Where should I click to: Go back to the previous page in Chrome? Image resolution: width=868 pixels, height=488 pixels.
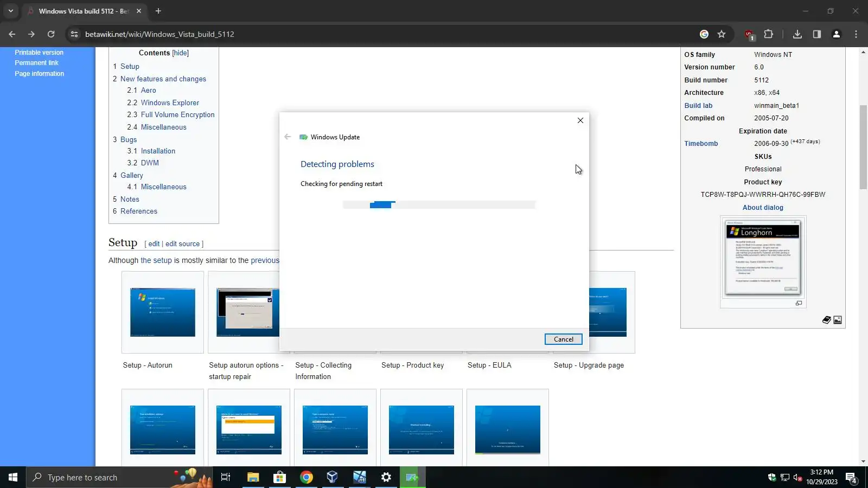(x=12, y=34)
